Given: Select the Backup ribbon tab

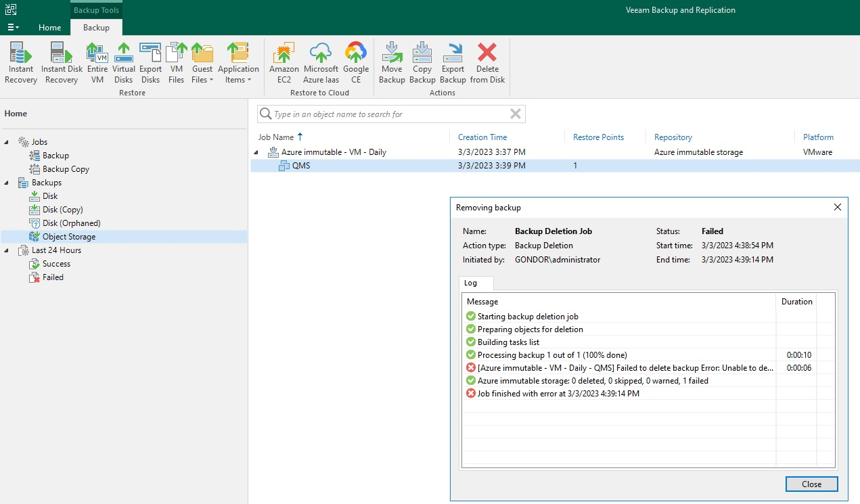Looking at the screenshot, I should pos(96,28).
